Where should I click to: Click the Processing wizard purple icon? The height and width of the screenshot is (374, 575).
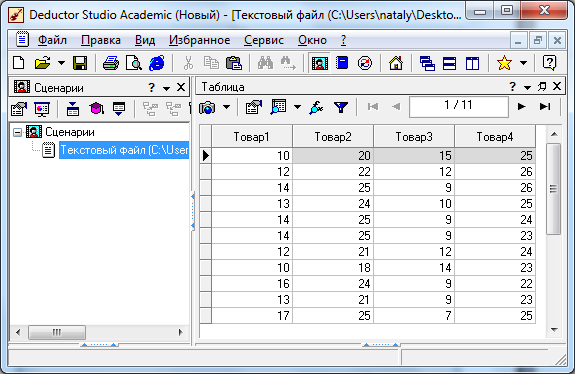pos(96,109)
